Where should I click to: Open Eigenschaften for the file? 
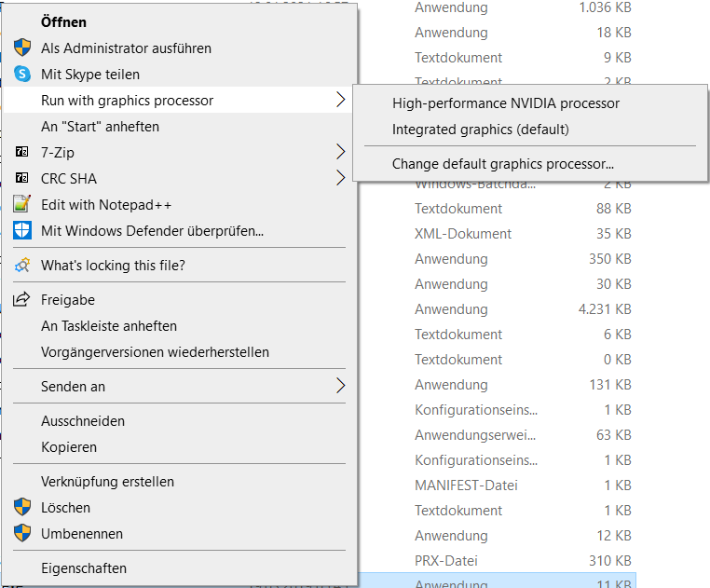pos(84,568)
